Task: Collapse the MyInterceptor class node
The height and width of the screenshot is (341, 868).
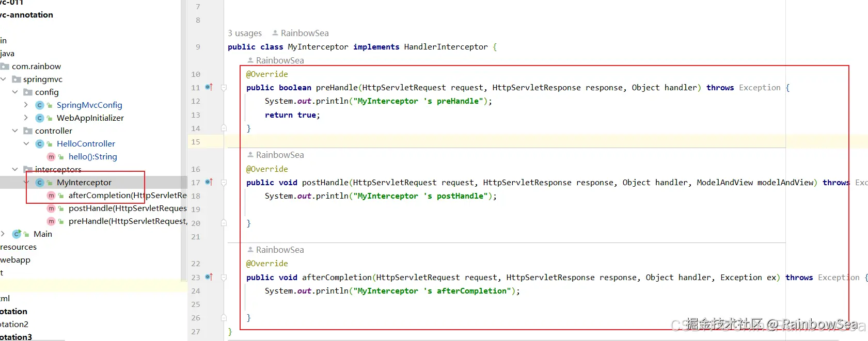Action: [26, 182]
